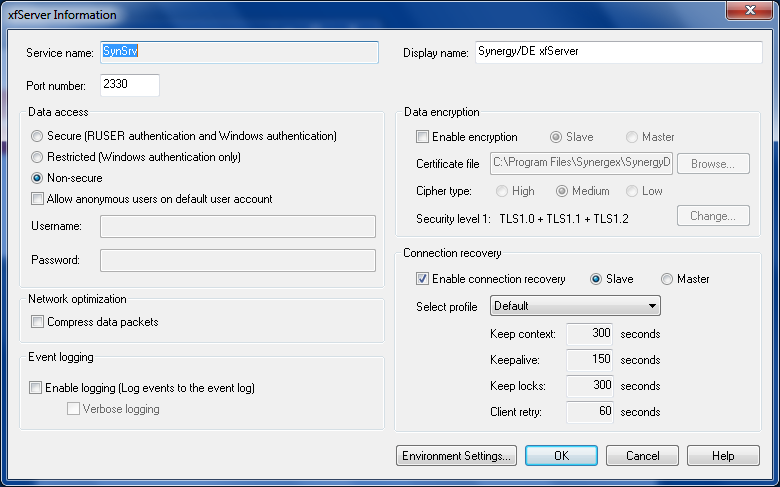Close the xfServer Information dialog
Screen dimensions: 780x487
(750, 10)
